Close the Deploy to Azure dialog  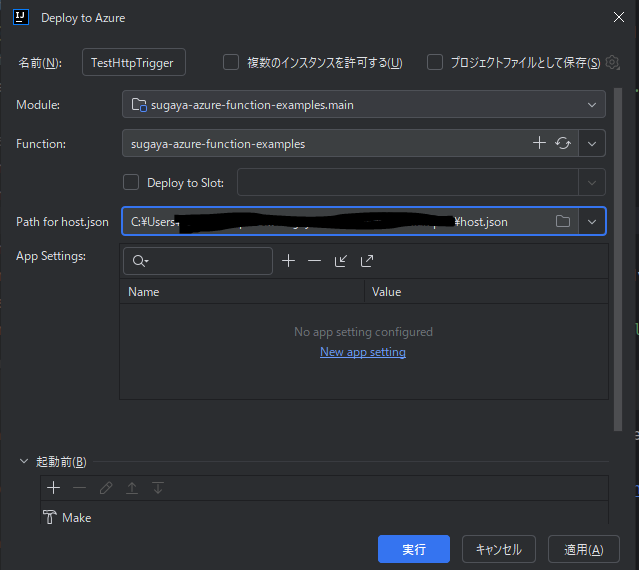[619, 17]
